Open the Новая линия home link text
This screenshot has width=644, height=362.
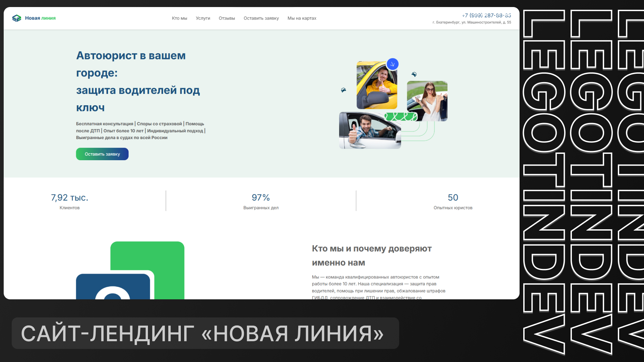pos(40,18)
